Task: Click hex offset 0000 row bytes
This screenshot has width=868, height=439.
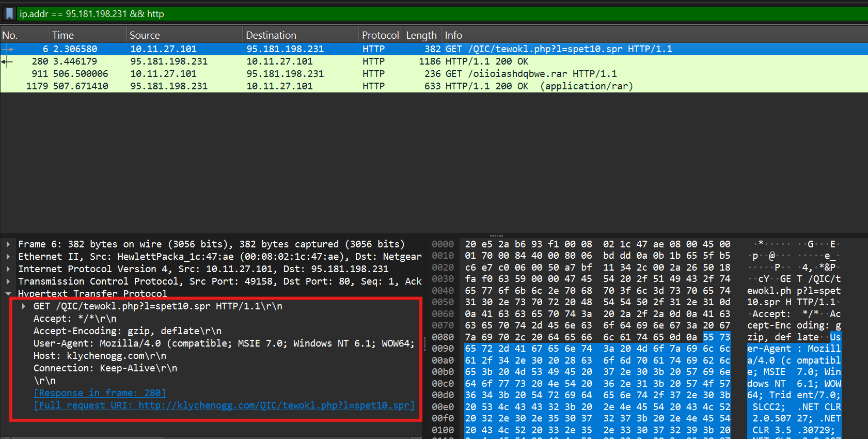Action: (597, 244)
